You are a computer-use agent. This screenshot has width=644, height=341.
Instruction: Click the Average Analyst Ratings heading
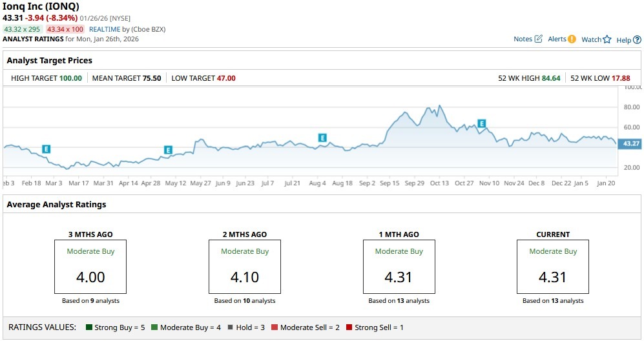(x=56, y=204)
